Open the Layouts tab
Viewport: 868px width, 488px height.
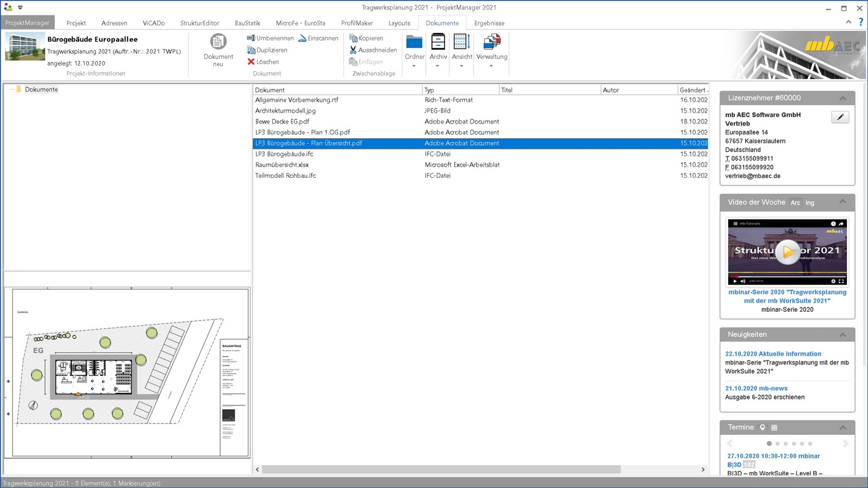399,23
